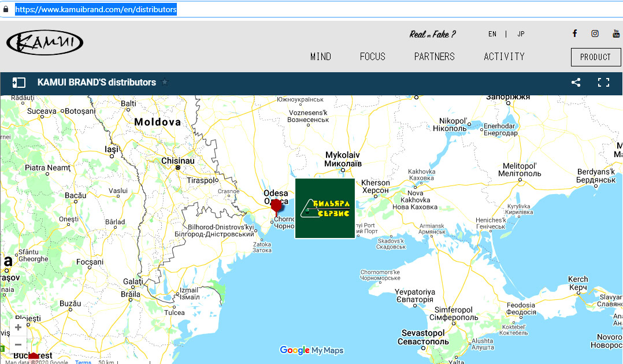623x364 pixels.
Task: Toggle the map legend side panel
Action: click(19, 83)
